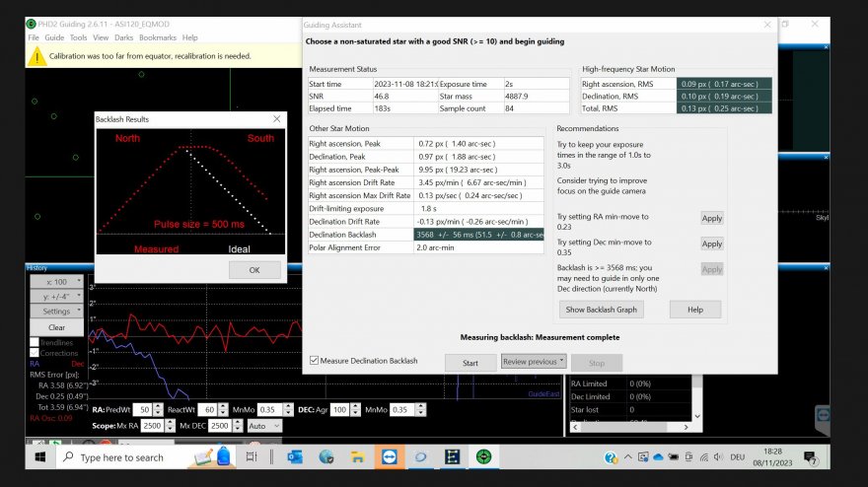Click Show Backlash Graph

click(x=601, y=310)
